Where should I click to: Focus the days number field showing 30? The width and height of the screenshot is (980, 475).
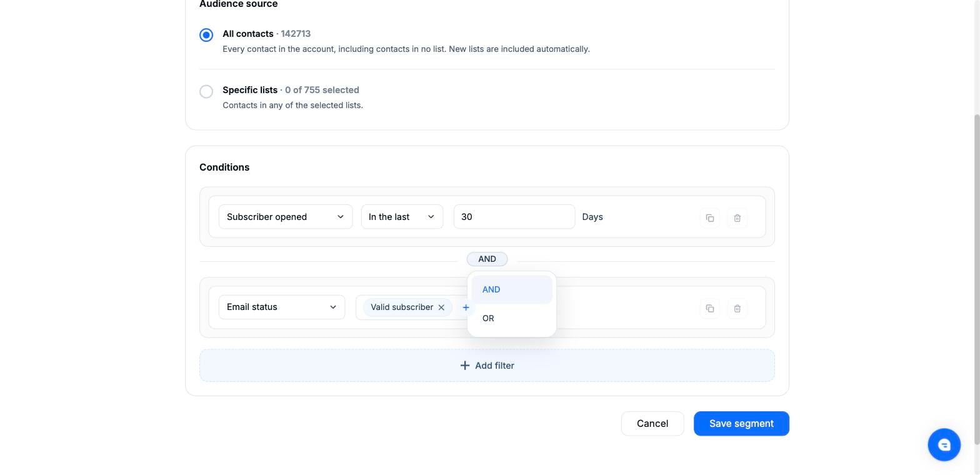coord(514,217)
